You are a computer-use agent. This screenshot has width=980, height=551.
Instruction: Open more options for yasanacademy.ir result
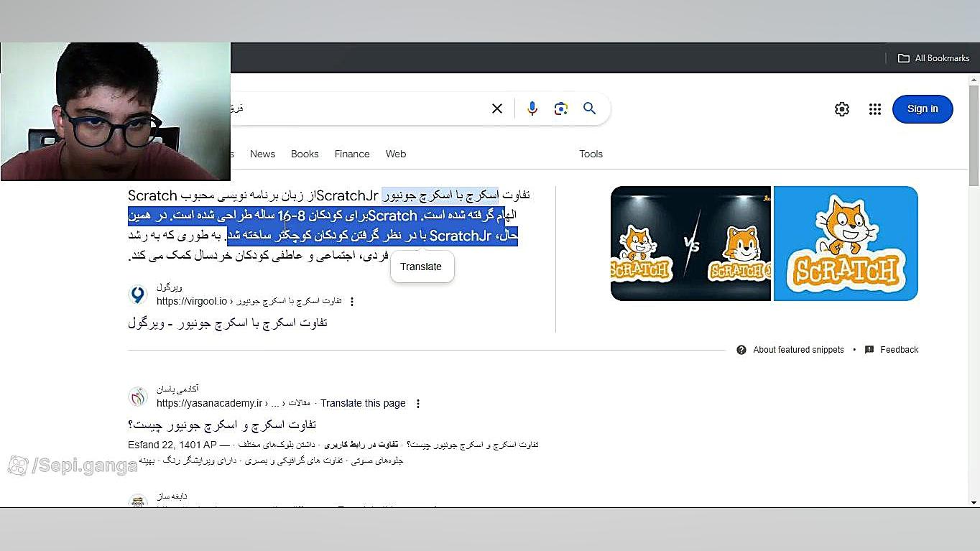tap(418, 404)
